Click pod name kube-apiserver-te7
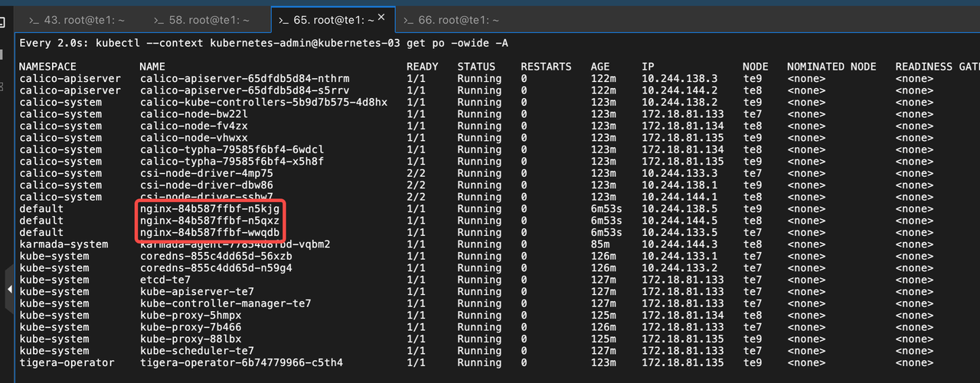 [197, 292]
